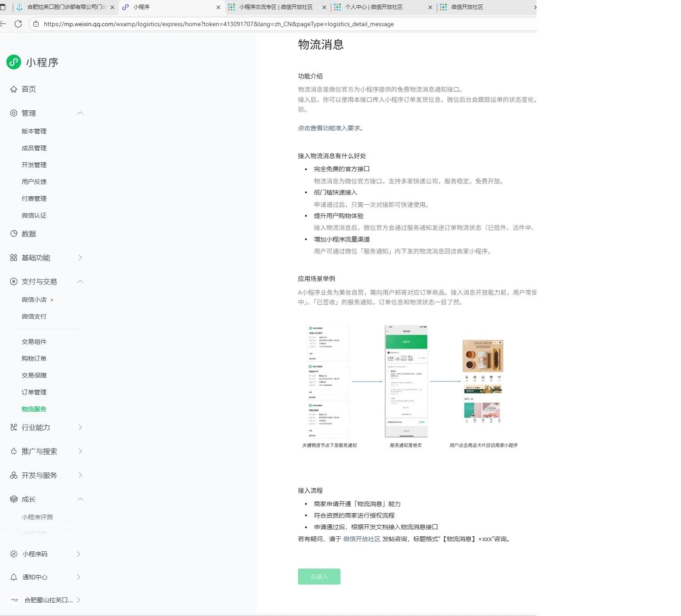Viewport: 681px width, 616px height.
Task: Click the 去接入 green button
Action: [x=319, y=577]
